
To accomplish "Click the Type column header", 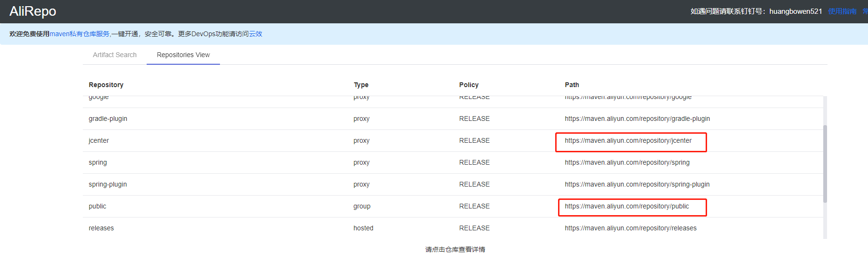I will click(x=361, y=85).
